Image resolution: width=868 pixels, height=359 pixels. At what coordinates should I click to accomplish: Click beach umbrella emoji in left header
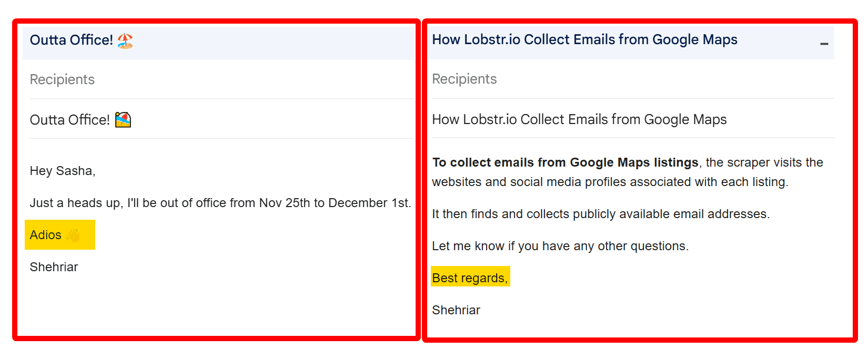click(x=125, y=40)
